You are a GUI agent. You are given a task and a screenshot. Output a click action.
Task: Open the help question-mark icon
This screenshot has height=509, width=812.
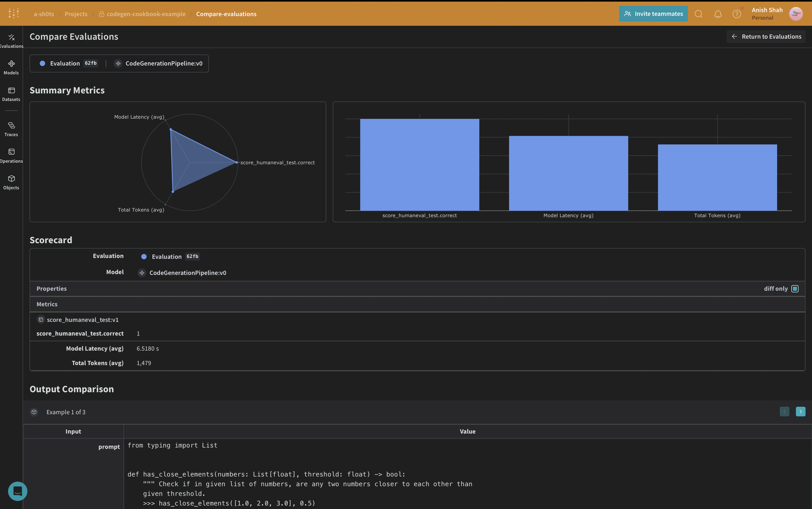click(x=737, y=14)
